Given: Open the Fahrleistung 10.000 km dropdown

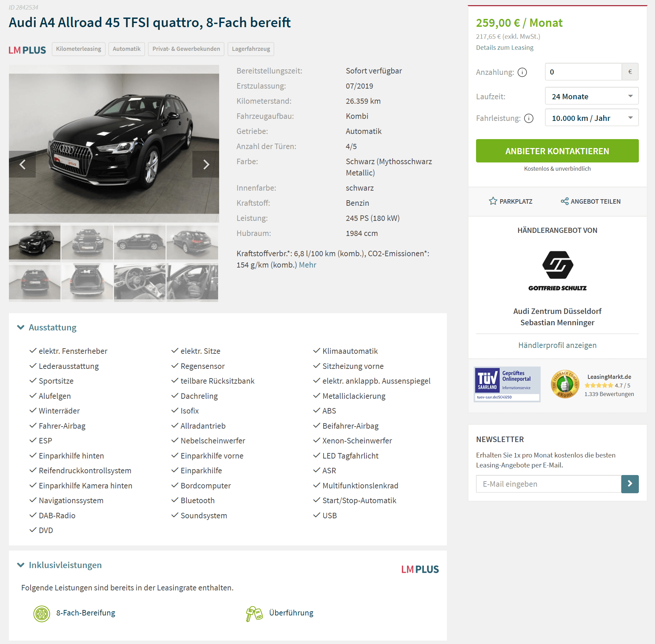Looking at the screenshot, I should coord(592,118).
